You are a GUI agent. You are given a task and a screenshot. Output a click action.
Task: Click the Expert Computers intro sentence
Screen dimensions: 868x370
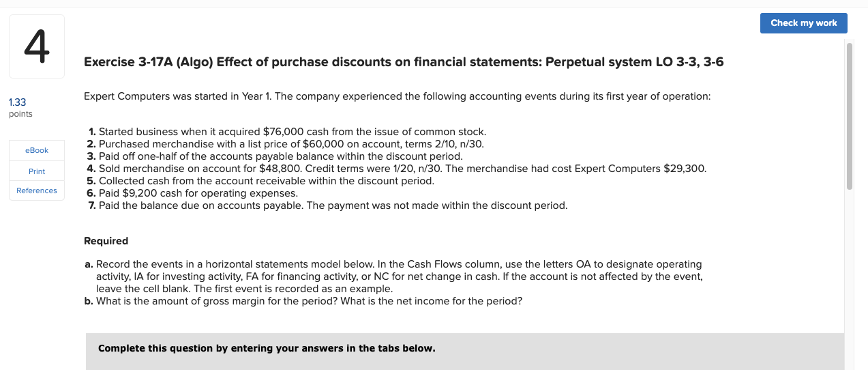click(x=397, y=96)
